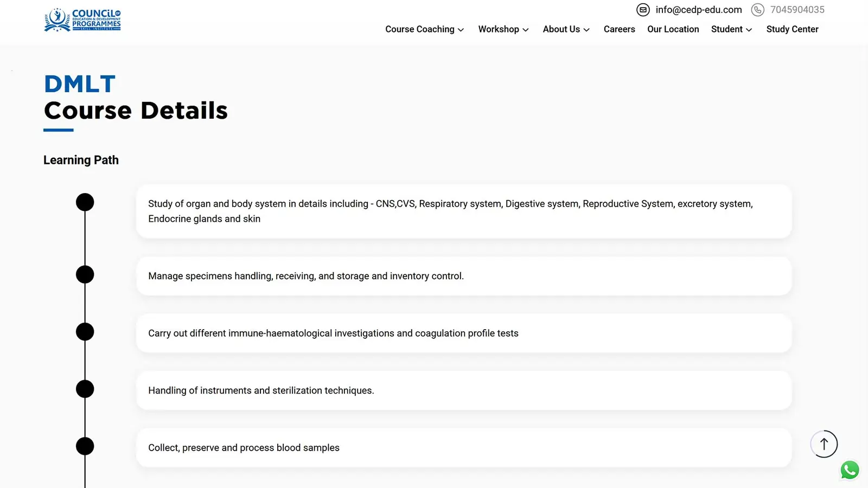Click timeline dot beside organ study item
Screen dimensions: 868x488
click(85, 202)
